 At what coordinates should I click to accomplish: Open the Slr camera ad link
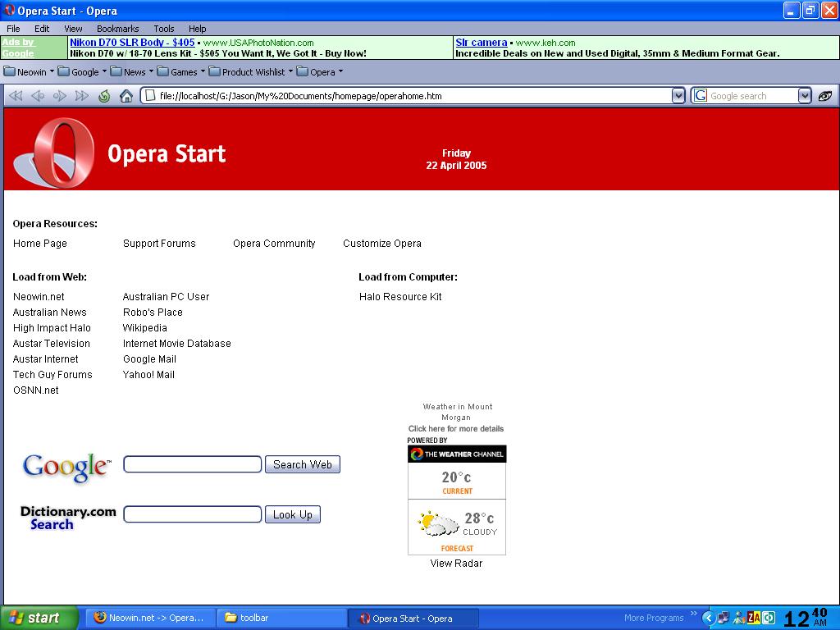coord(481,43)
